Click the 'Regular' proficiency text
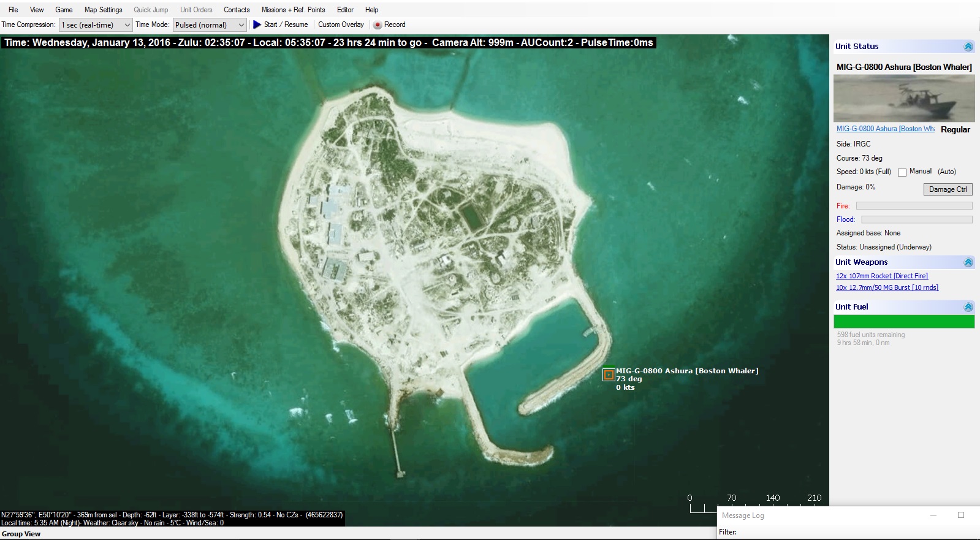This screenshot has width=980, height=540. (955, 129)
